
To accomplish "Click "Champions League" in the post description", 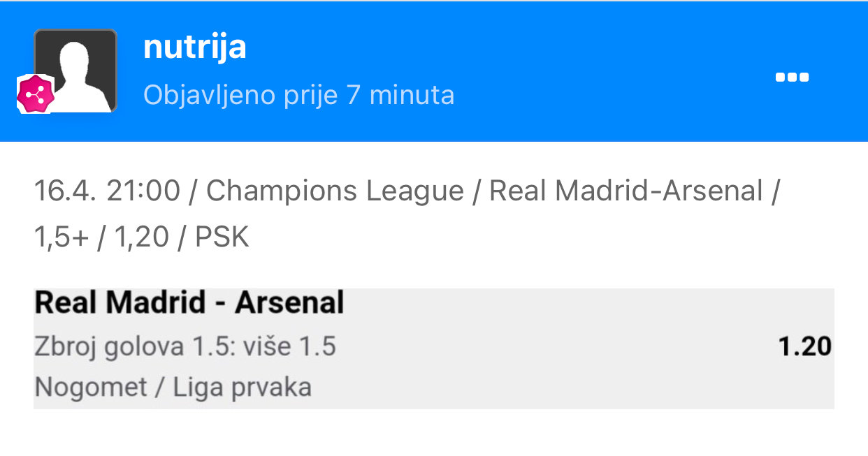I will (x=335, y=191).
